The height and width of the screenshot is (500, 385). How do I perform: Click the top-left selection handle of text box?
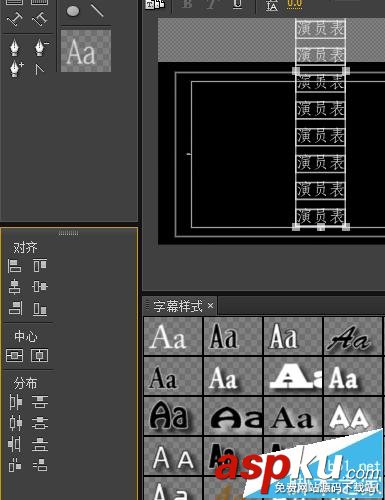(x=296, y=71)
